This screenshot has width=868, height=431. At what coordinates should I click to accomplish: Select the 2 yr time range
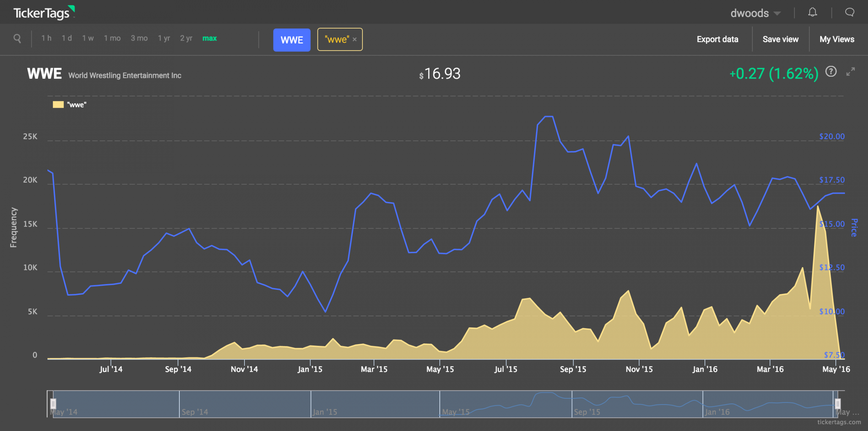[x=186, y=38]
